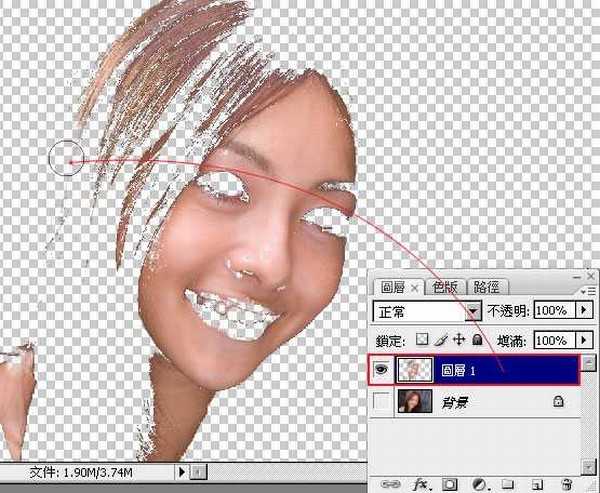Viewport: 600px width, 493px height.
Task: Create a new layer group folder
Action: coord(507,484)
